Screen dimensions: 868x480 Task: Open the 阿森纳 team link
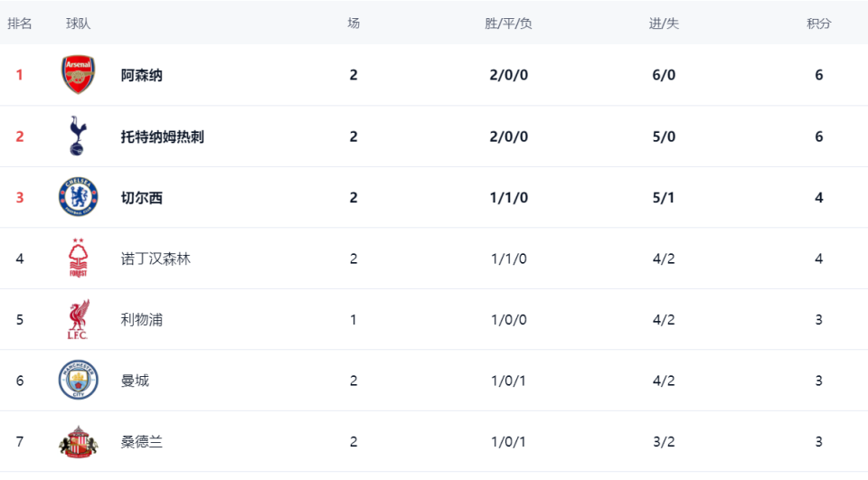tap(142, 75)
